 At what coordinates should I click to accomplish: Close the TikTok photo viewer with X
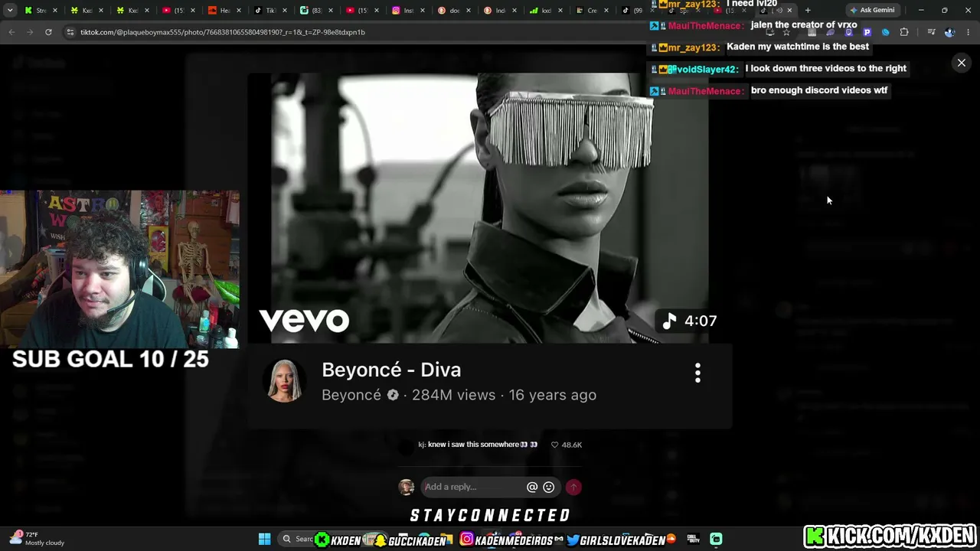click(962, 63)
